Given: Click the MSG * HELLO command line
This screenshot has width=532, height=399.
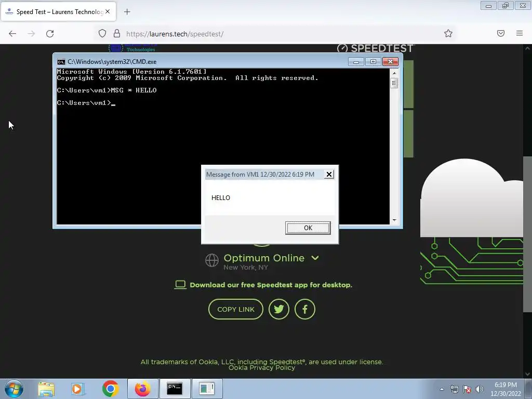Looking at the screenshot, I should [x=107, y=90].
